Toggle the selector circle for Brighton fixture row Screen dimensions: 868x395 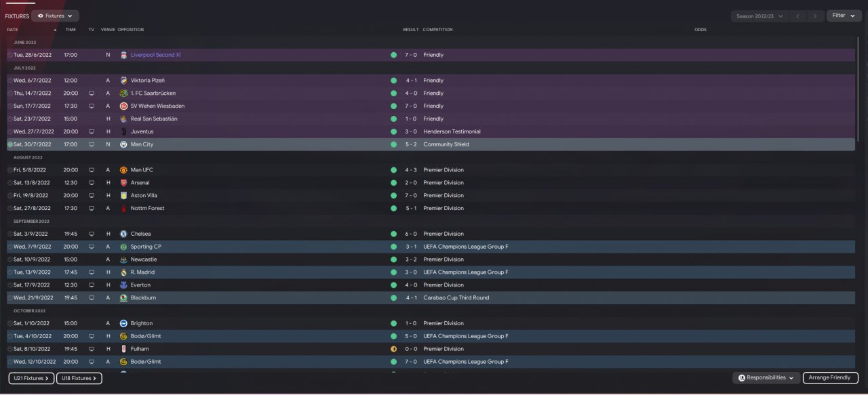coord(10,323)
